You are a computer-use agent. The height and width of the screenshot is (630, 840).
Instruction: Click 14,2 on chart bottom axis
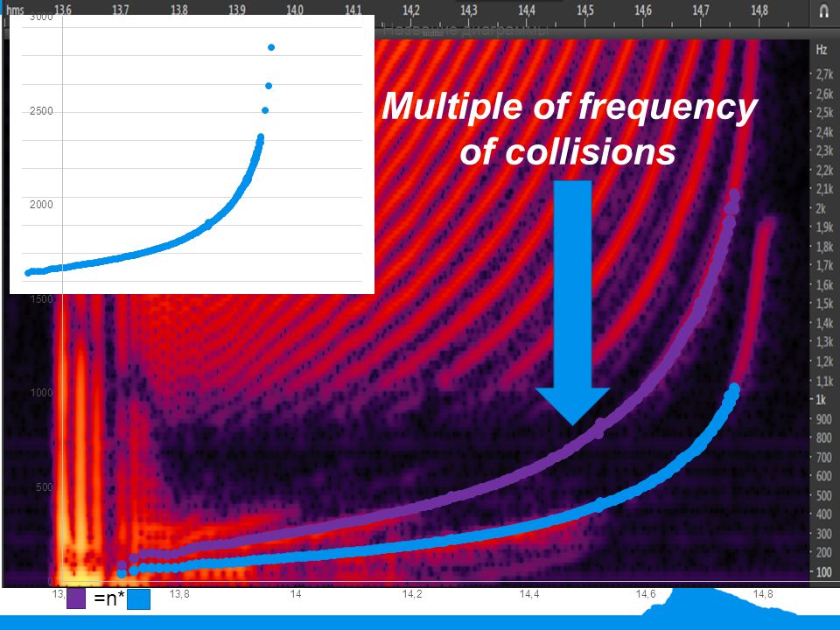point(411,593)
